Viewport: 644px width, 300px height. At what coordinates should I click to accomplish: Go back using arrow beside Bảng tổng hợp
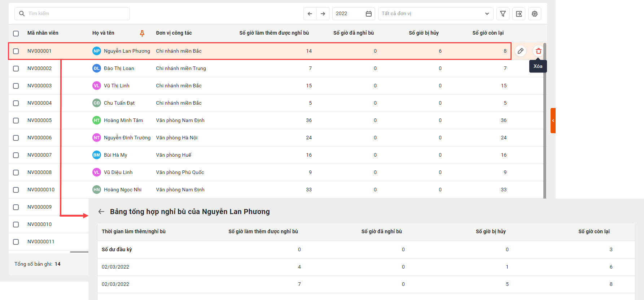pos(101,212)
